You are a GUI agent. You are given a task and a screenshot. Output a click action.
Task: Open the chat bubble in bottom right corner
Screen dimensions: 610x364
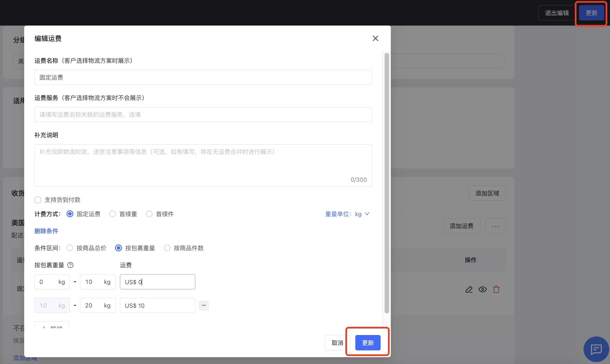point(596,349)
